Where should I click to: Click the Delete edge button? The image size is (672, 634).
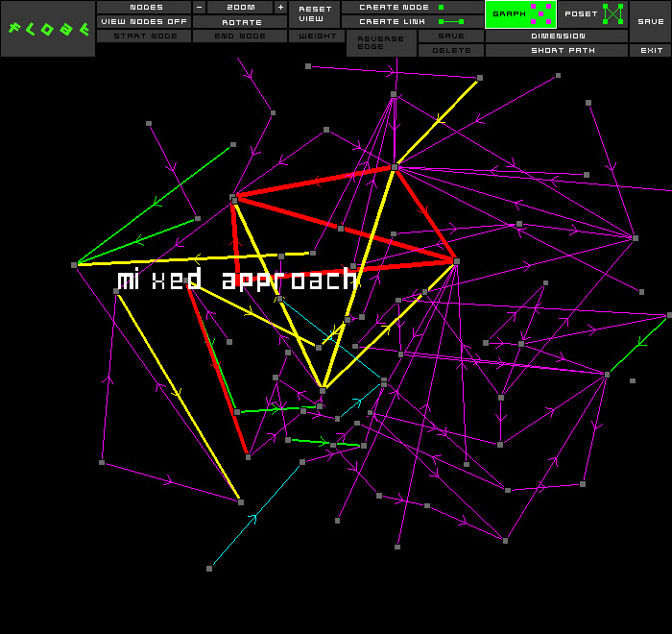pyautogui.click(x=451, y=50)
